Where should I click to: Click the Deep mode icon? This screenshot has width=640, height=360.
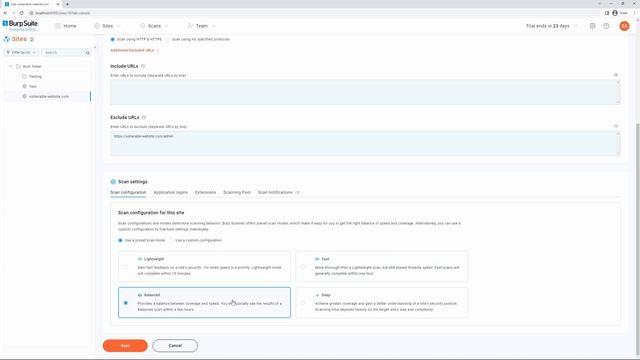317,295
